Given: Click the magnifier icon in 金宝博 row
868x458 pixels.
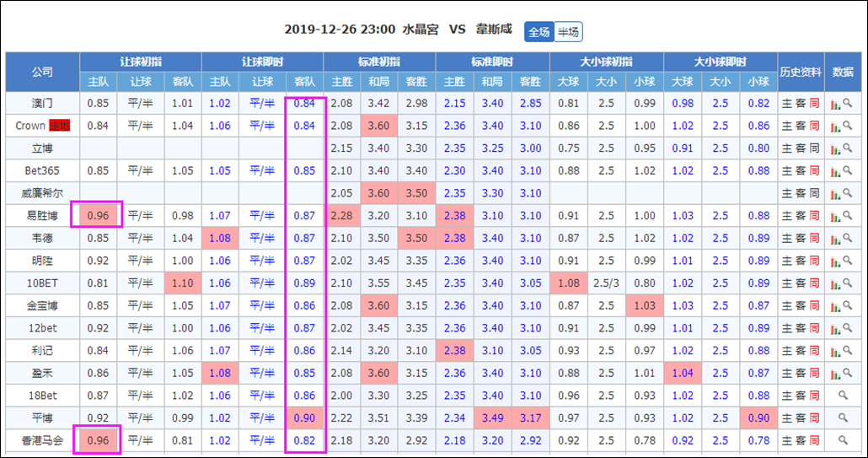Looking at the screenshot, I should coord(847,305).
